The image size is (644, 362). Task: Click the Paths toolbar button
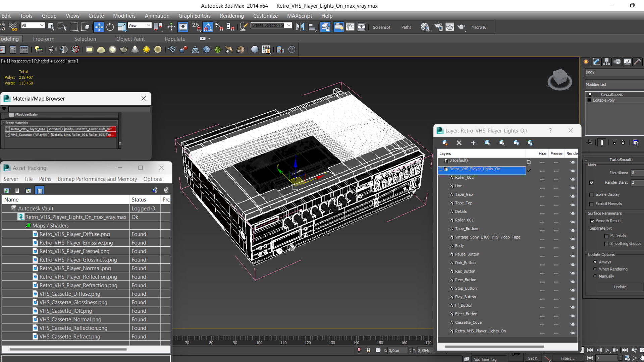[406, 27]
